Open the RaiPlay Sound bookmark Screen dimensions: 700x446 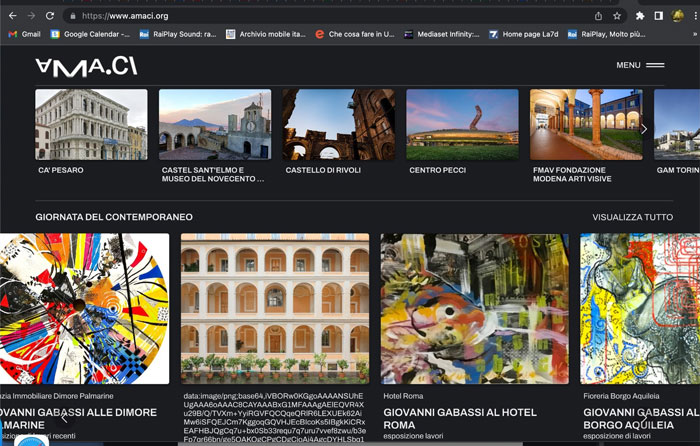tap(178, 34)
